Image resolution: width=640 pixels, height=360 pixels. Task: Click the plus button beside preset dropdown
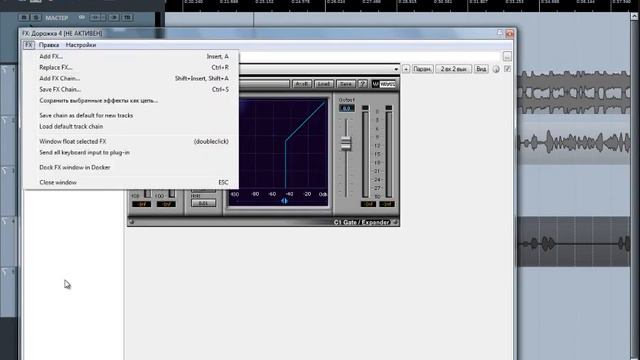point(406,69)
